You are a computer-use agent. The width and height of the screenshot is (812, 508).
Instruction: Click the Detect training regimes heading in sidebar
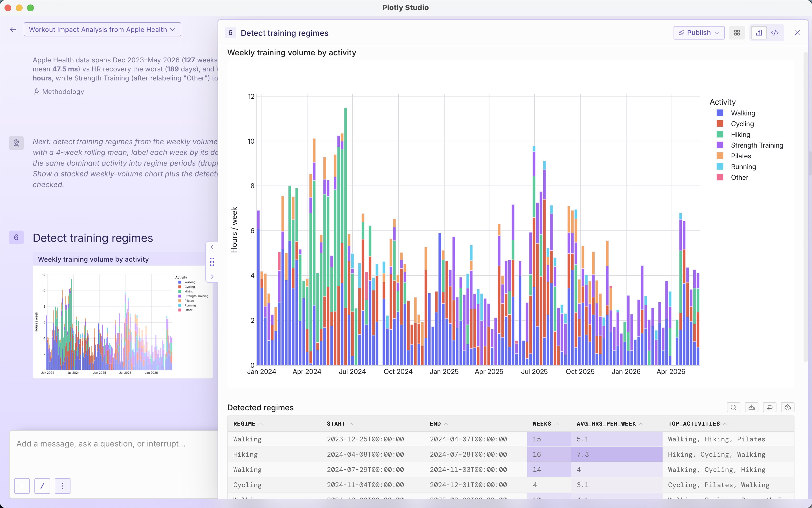coord(93,238)
